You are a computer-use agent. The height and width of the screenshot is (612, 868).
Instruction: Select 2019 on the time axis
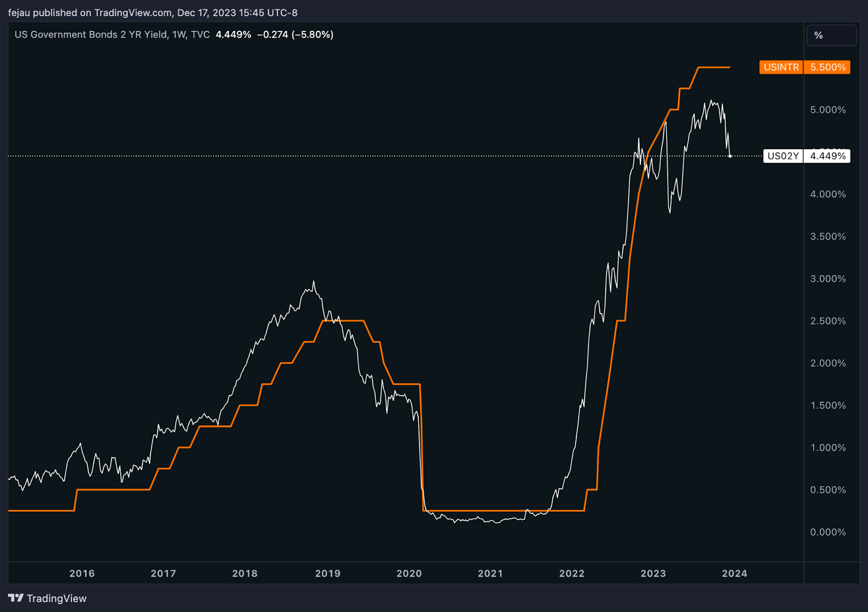tap(328, 573)
